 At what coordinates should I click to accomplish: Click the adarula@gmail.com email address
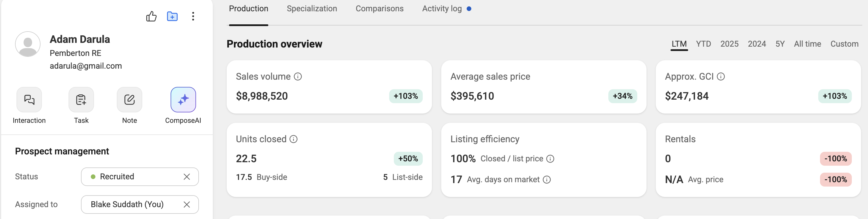coord(86,66)
